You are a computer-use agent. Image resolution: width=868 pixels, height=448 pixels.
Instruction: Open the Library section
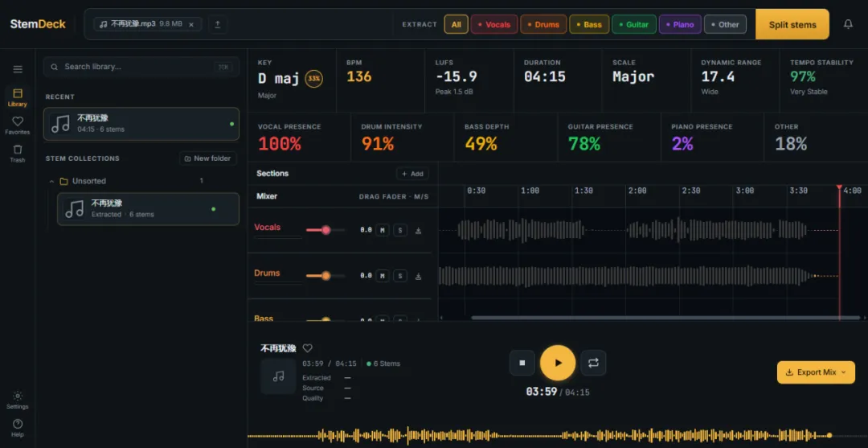[x=18, y=97]
